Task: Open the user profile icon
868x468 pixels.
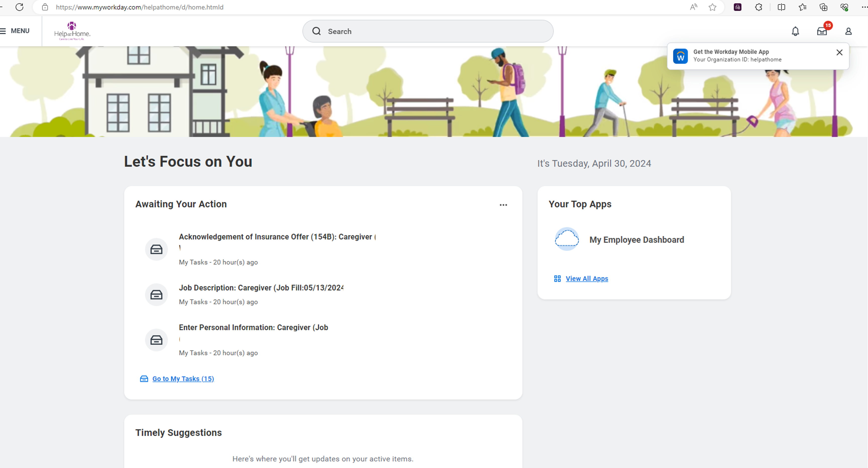Action: pyautogui.click(x=848, y=31)
